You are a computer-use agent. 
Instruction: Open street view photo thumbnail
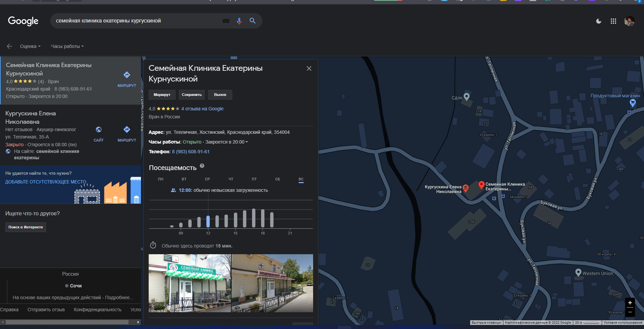coord(273,283)
